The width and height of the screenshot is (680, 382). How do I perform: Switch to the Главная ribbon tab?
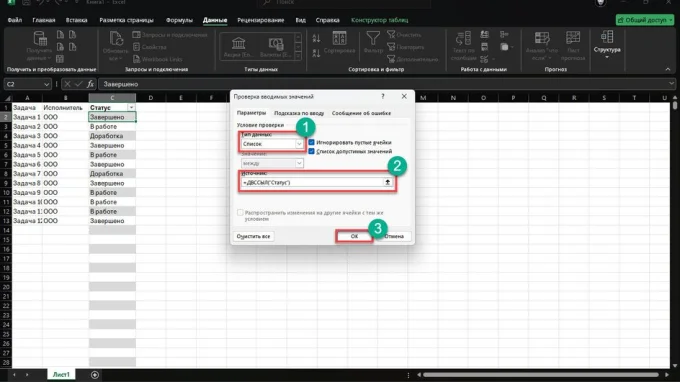[44, 20]
